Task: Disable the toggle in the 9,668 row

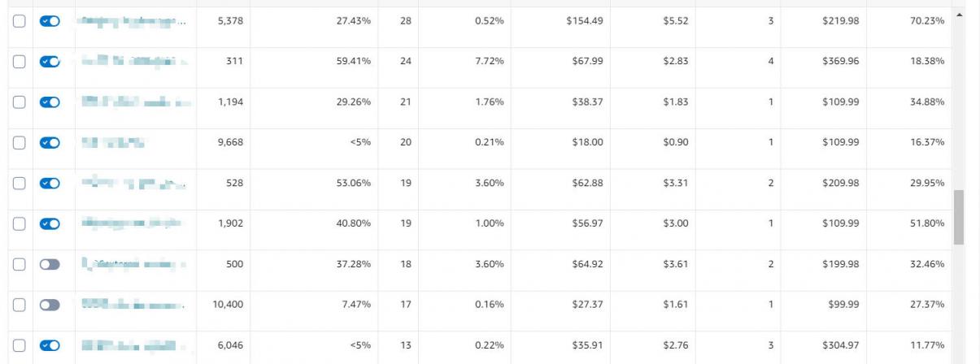Action: point(50,142)
